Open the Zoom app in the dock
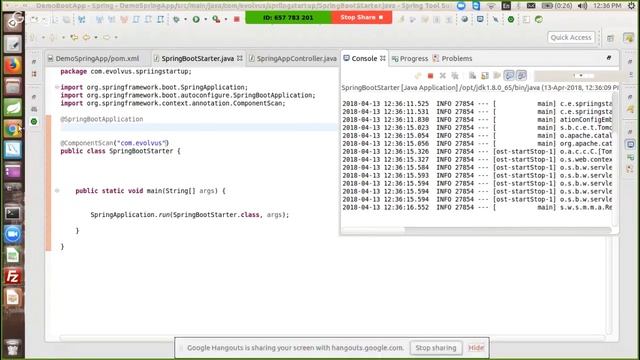Screen dimensions: 640x360 pyautogui.click(x=13, y=234)
